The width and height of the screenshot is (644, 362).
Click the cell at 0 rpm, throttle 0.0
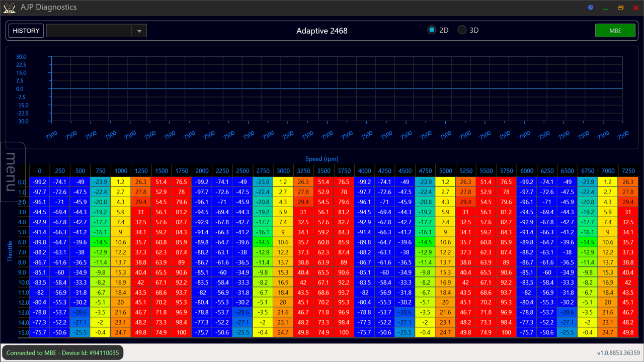coord(40,182)
